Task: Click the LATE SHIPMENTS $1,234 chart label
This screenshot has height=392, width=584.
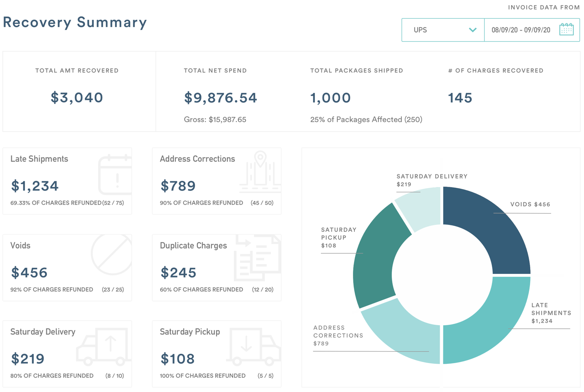Action: 551,313
